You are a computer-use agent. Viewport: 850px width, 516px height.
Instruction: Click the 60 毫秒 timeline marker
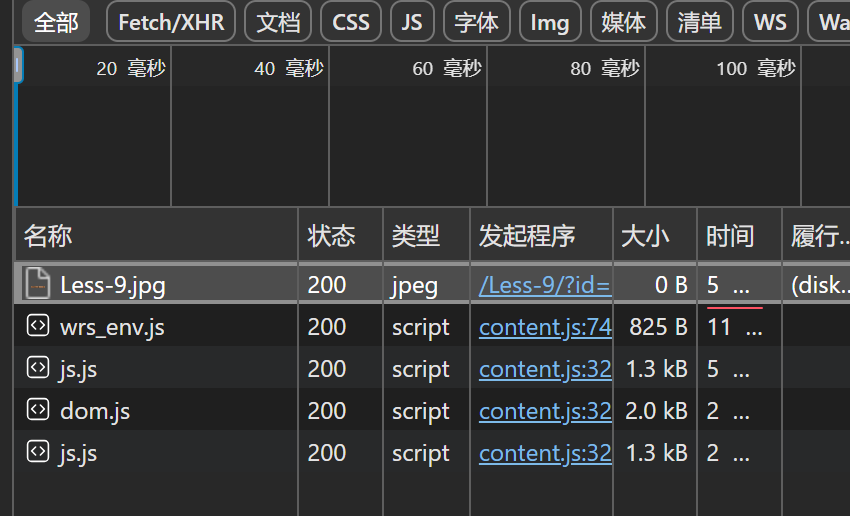[x=447, y=68]
